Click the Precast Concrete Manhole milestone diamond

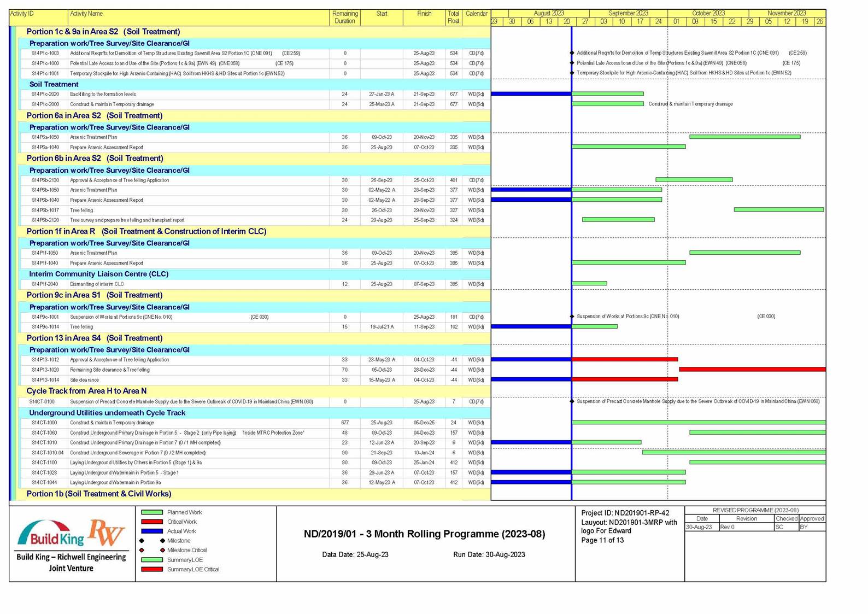572,401
